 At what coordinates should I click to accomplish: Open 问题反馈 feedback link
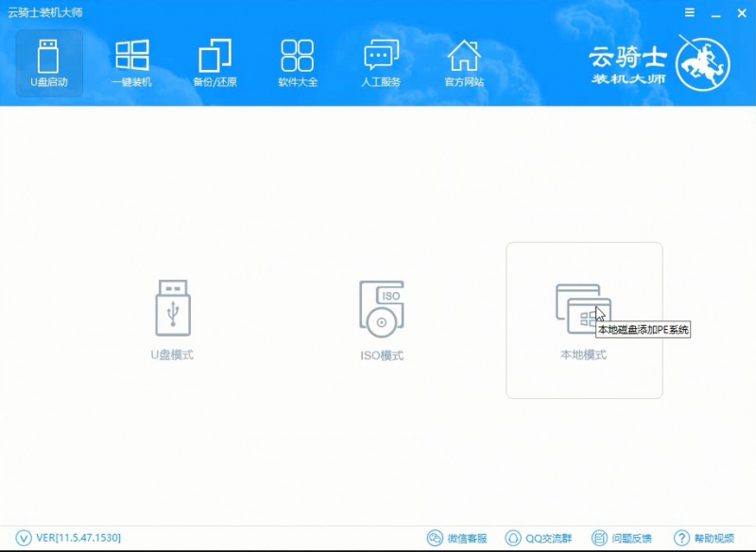pos(622,538)
